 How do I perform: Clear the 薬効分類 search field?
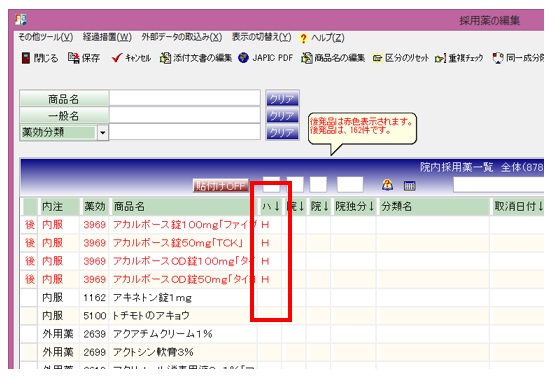(x=282, y=132)
